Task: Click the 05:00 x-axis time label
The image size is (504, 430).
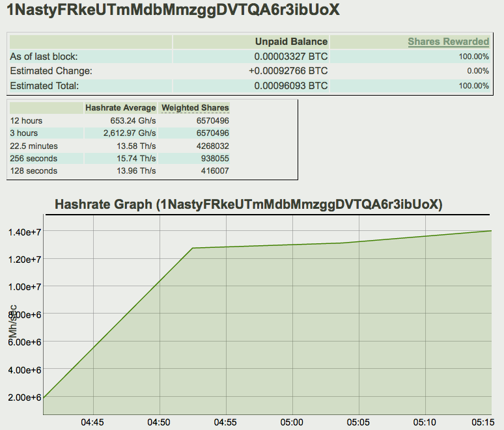Action: [292, 422]
